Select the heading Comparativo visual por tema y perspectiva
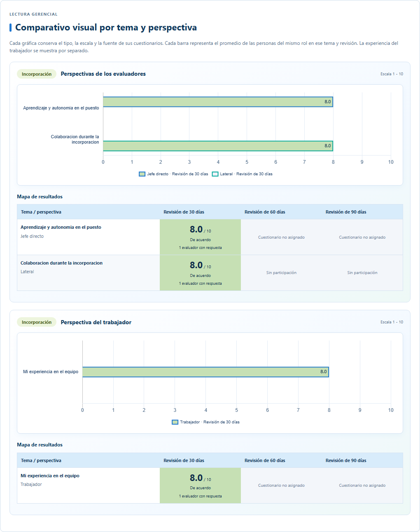 click(x=106, y=28)
